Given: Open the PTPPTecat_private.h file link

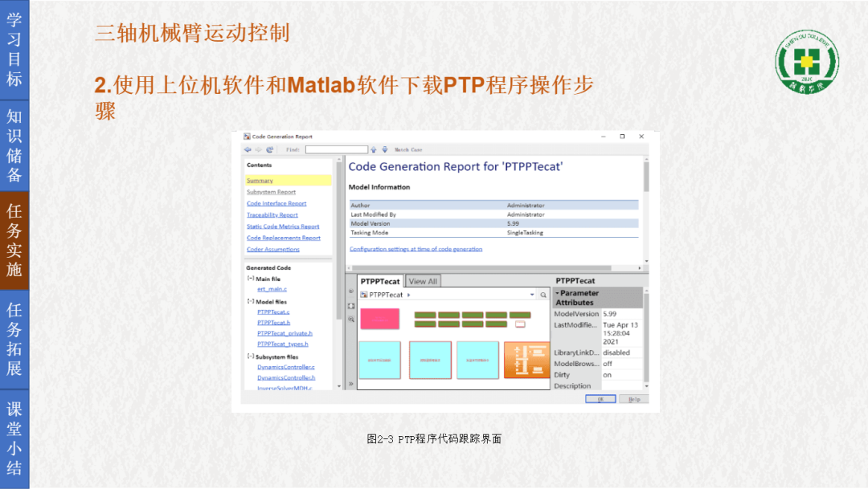Looking at the screenshot, I should coord(285,333).
